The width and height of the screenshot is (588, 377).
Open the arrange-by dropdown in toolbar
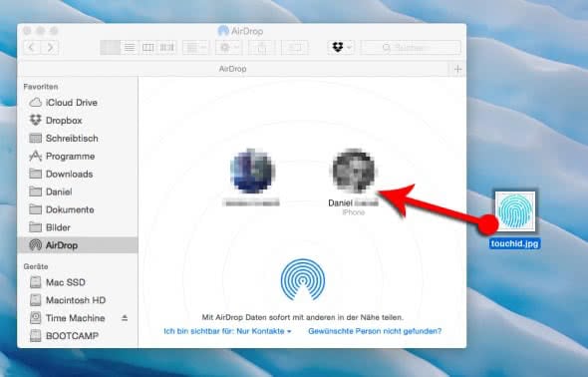pyautogui.click(x=195, y=48)
